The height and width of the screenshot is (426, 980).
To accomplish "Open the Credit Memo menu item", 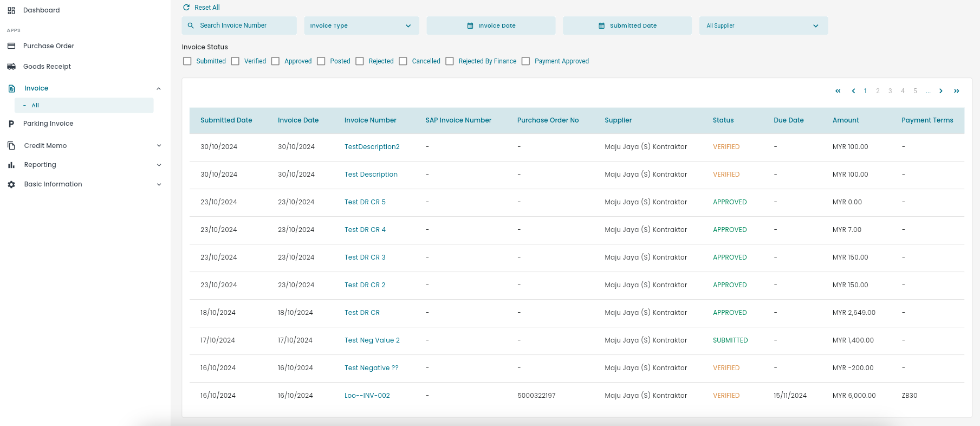I will (46, 146).
